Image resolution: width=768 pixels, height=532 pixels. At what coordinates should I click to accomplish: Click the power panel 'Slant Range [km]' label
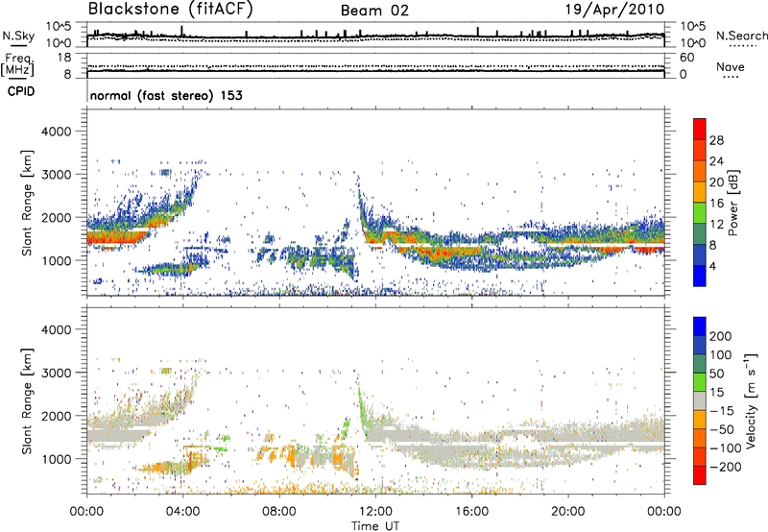(x=27, y=203)
